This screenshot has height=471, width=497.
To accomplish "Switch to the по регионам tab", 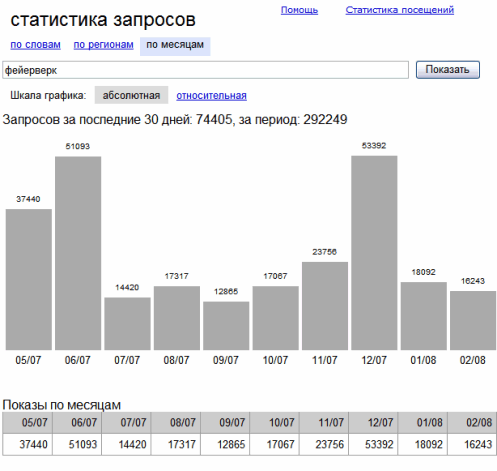I will tap(103, 45).
